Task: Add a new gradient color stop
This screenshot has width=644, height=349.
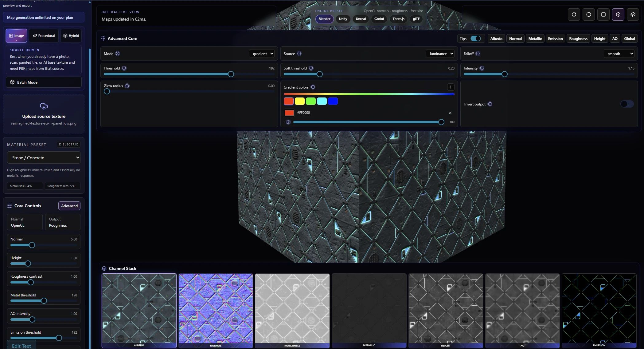Action: click(451, 87)
